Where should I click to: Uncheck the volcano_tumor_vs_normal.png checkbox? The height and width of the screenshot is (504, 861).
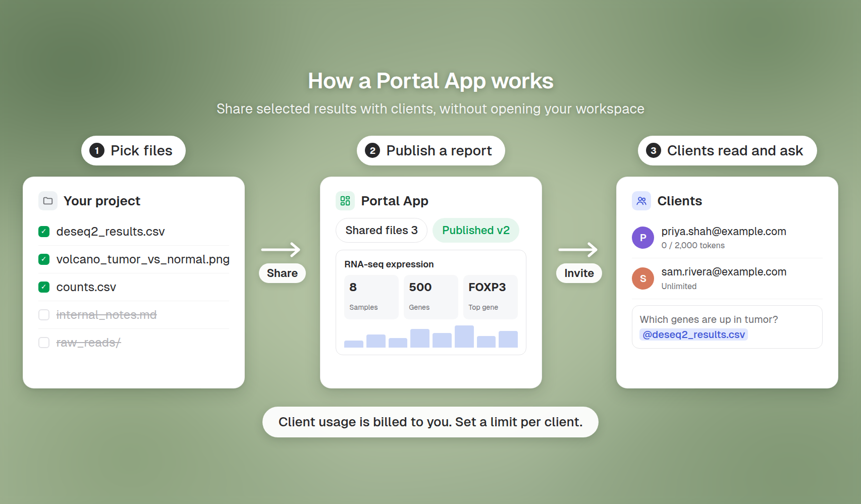(x=44, y=259)
